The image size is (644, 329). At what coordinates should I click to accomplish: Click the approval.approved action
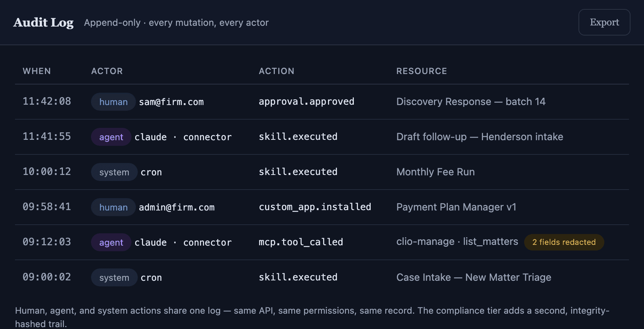pos(307,101)
